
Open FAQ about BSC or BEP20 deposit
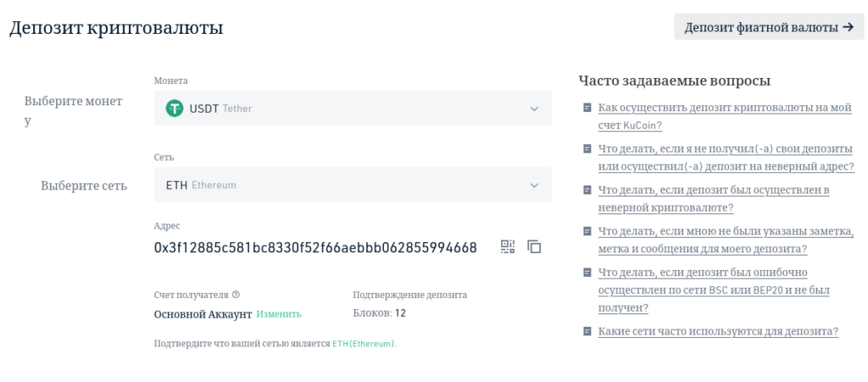click(x=714, y=291)
